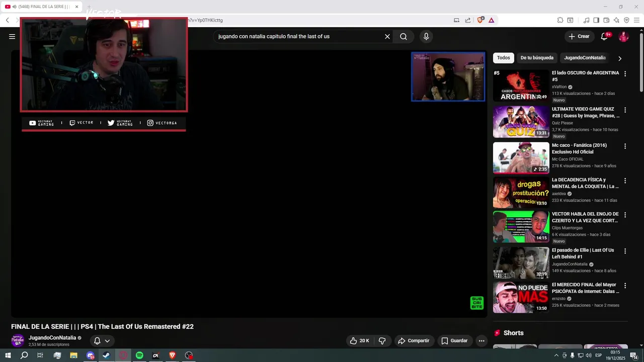Image resolution: width=644 pixels, height=362 pixels.
Task: Open the more actions three-dot button
Action: [x=481, y=341]
